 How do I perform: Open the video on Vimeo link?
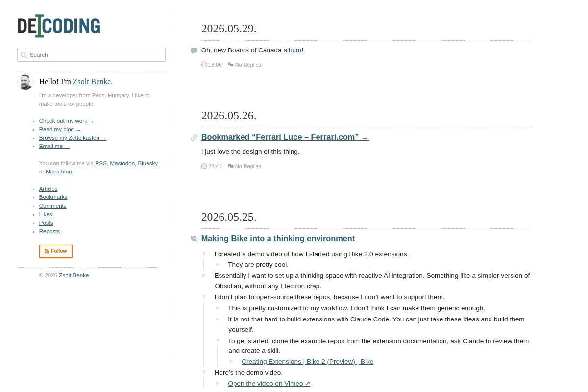point(269,383)
